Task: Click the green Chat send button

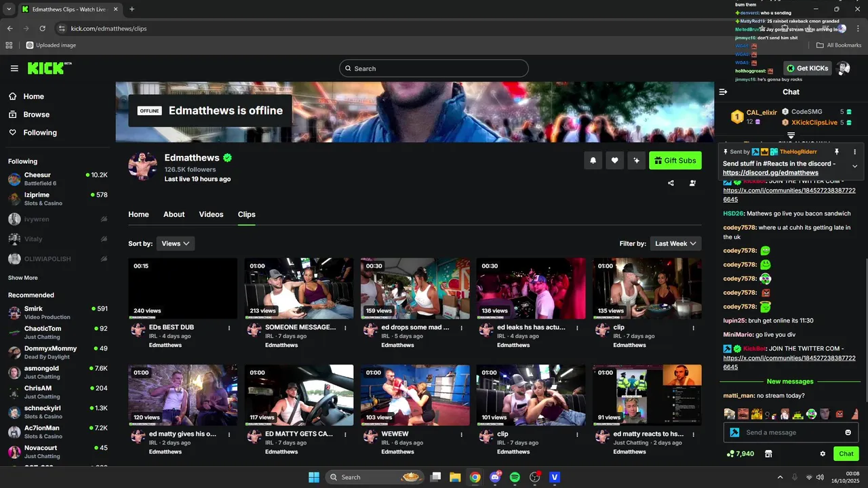Action: [x=846, y=453]
